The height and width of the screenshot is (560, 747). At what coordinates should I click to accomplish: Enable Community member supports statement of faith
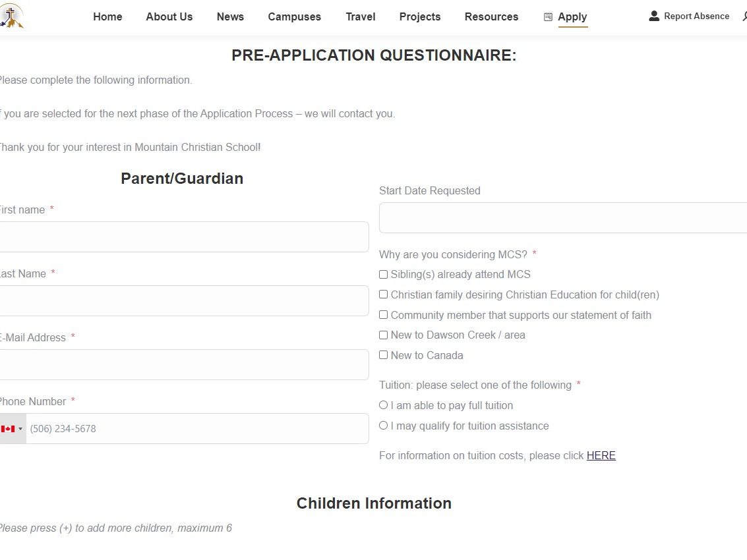(x=384, y=315)
